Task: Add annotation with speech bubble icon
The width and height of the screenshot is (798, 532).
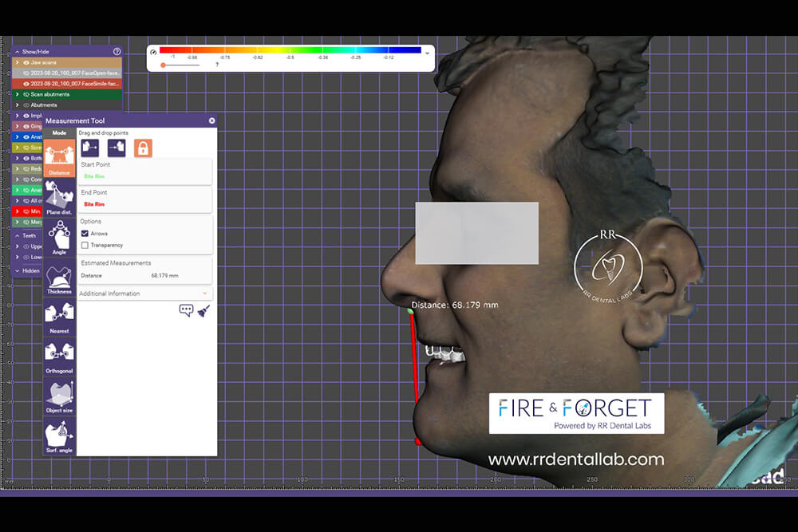Action: [186, 310]
